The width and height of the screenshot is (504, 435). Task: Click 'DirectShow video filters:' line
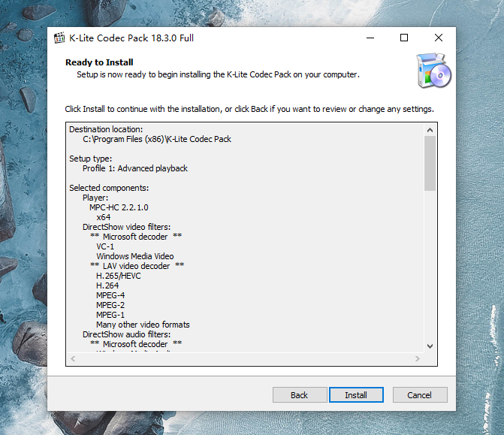click(127, 227)
